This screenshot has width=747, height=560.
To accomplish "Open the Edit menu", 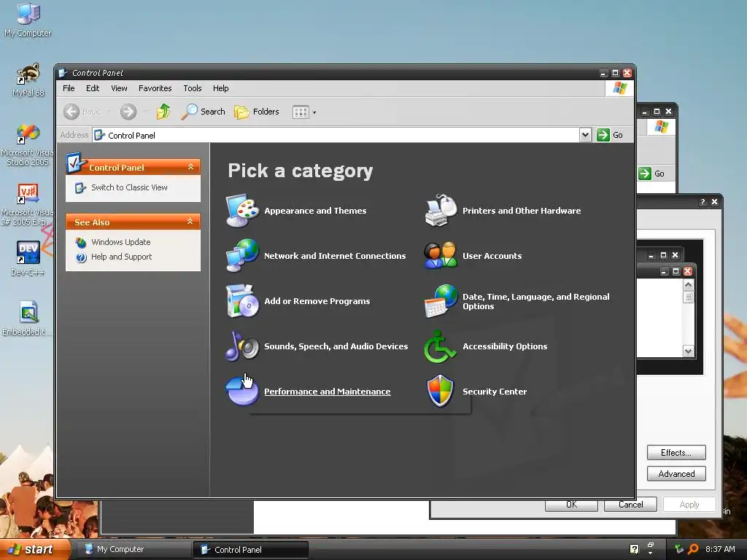I will pyautogui.click(x=93, y=88).
